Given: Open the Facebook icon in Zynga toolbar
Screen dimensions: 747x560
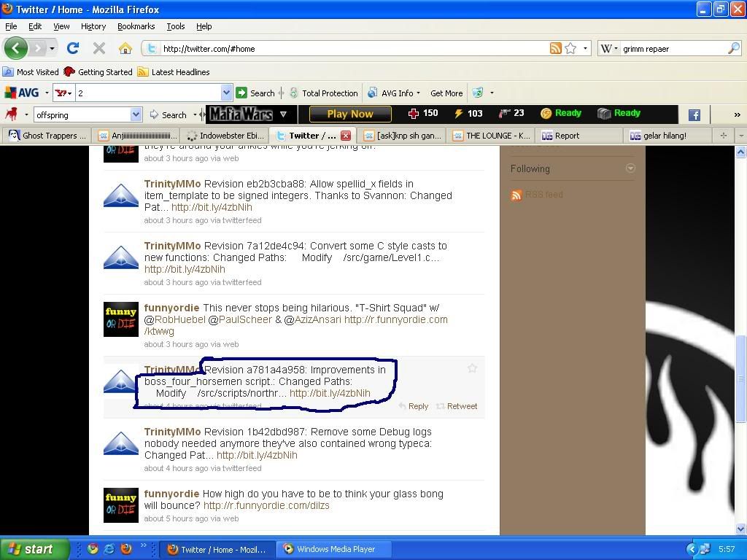Looking at the screenshot, I should point(694,114).
